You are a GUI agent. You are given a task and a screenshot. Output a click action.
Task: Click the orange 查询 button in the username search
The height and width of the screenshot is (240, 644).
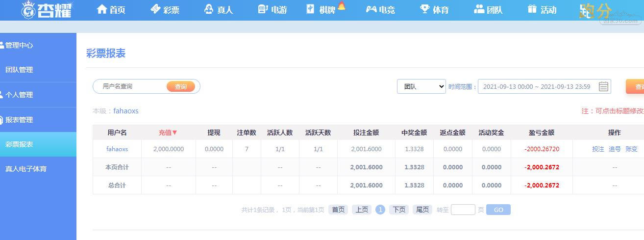tap(181, 86)
